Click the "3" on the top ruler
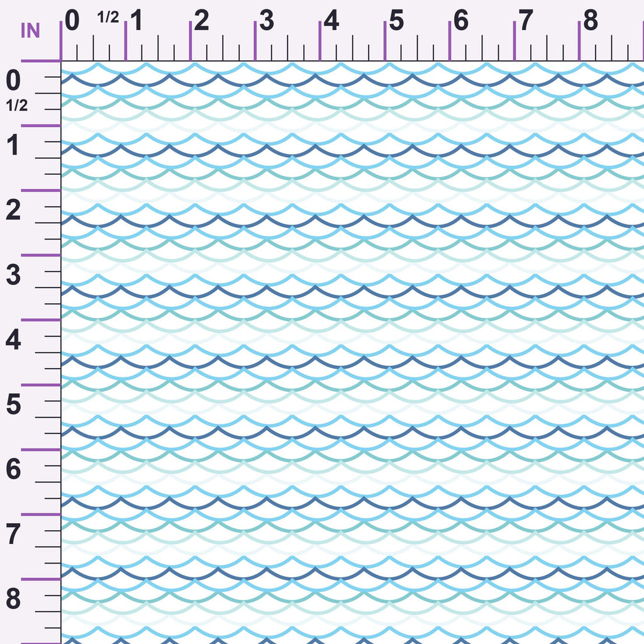 [x=267, y=21]
